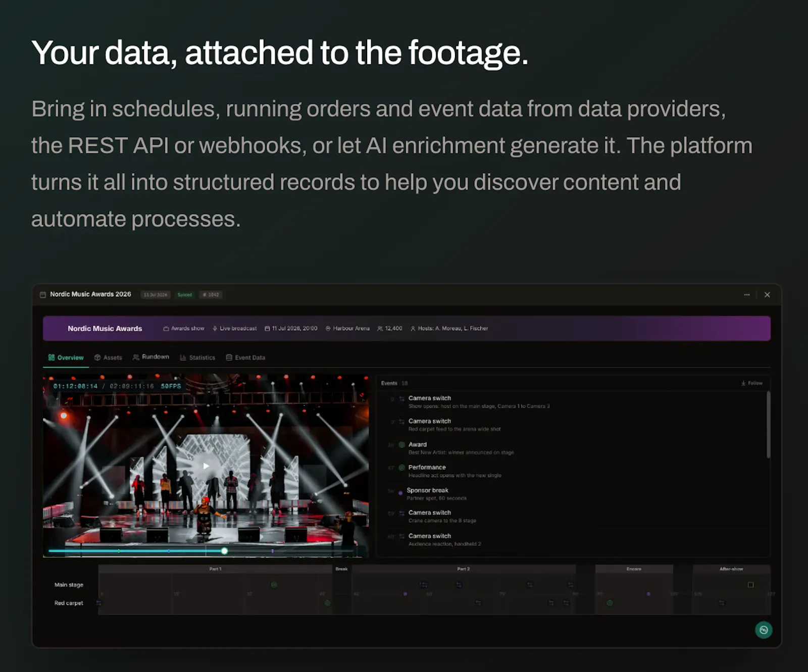808x672 pixels.
Task: Click the green marker on Main stage in Part 1
Action: (x=274, y=585)
